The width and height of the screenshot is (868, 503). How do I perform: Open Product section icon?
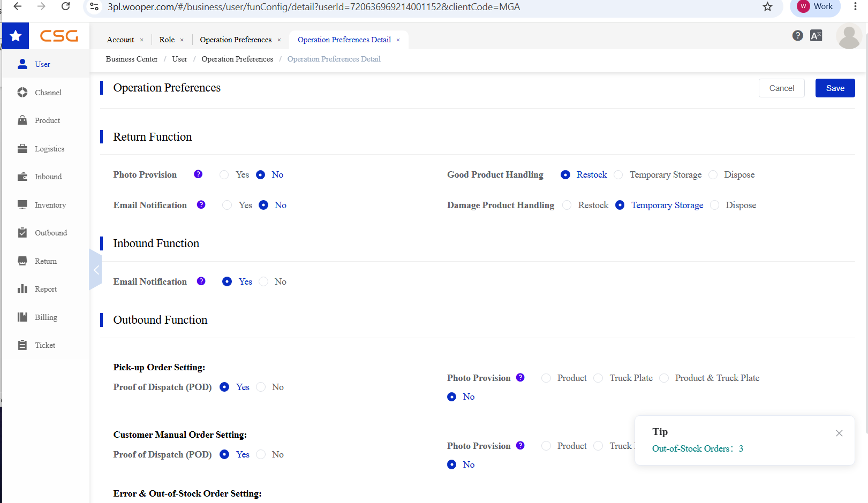tap(22, 120)
